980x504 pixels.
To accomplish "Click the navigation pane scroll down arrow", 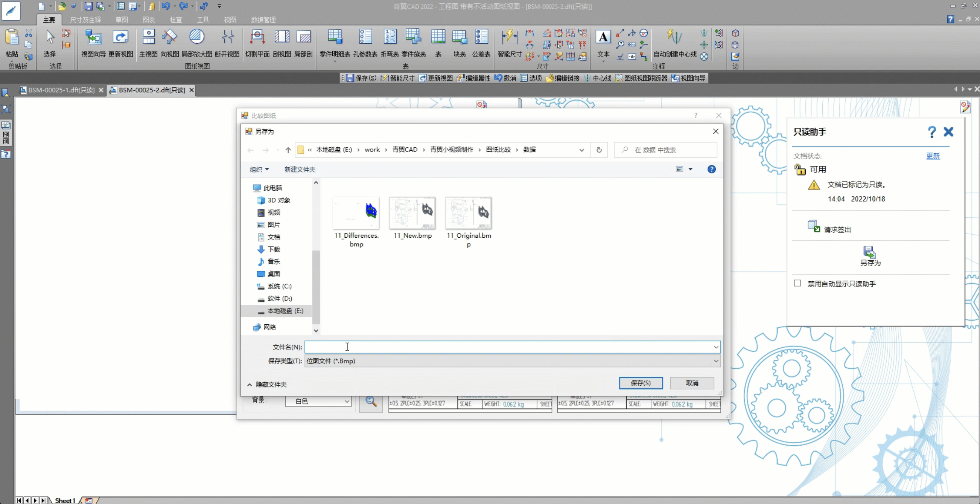I will [x=316, y=331].
